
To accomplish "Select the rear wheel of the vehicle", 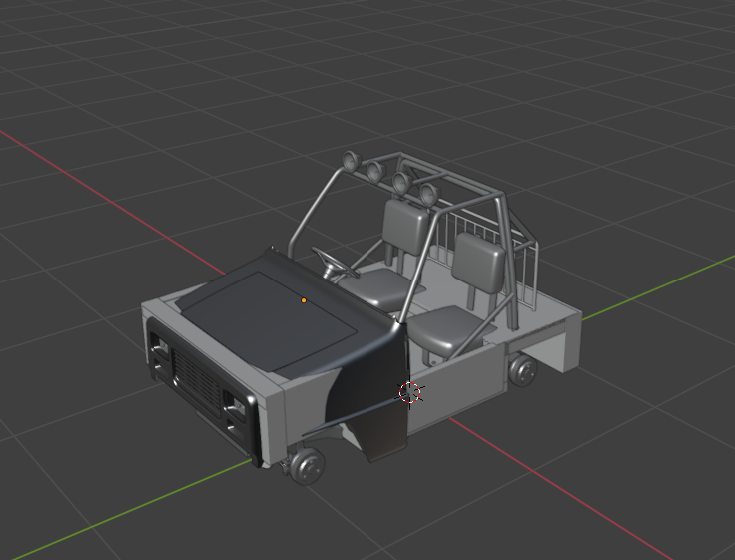I will click(x=522, y=369).
